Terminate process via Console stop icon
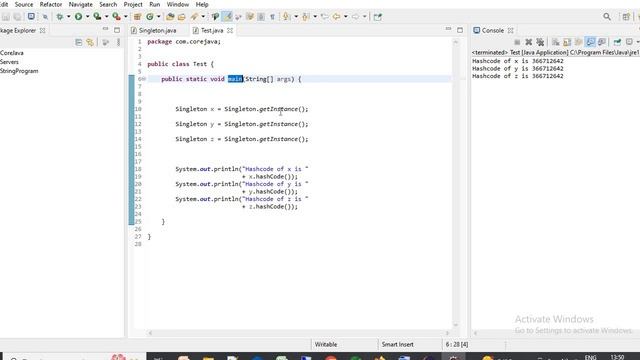This screenshot has height=360, width=640. (x=517, y=42)
